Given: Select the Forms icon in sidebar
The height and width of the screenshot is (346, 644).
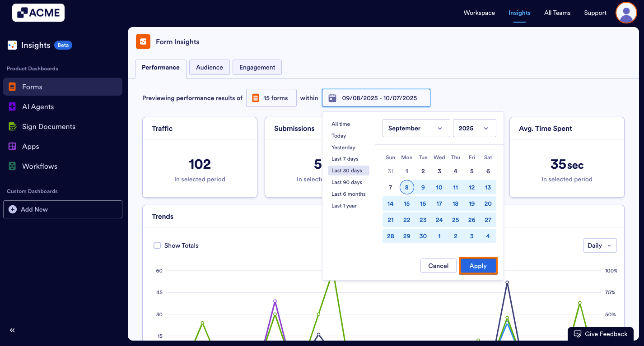Looking at the screenshot, I should pos(13,87).
